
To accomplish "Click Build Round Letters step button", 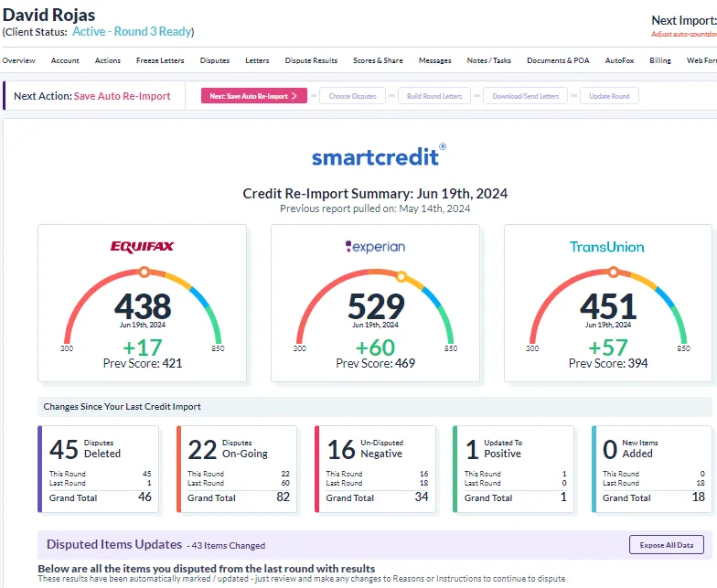I will [434, 96].
